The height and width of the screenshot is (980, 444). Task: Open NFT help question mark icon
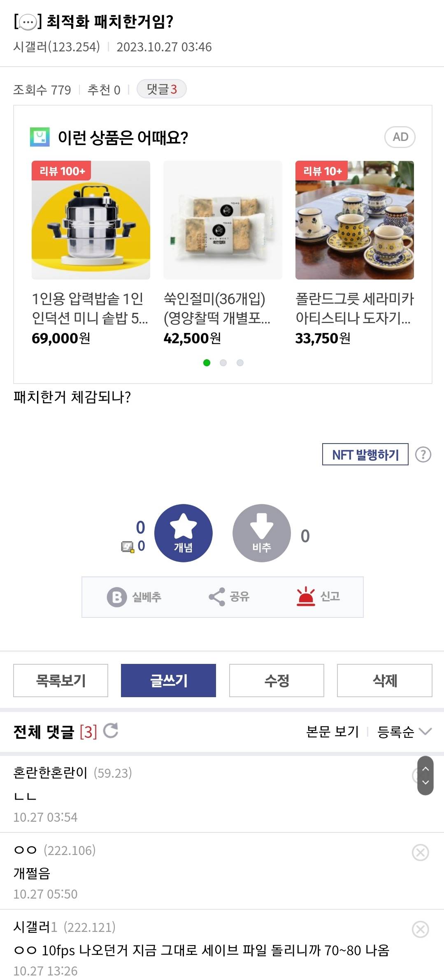[423, 455]
